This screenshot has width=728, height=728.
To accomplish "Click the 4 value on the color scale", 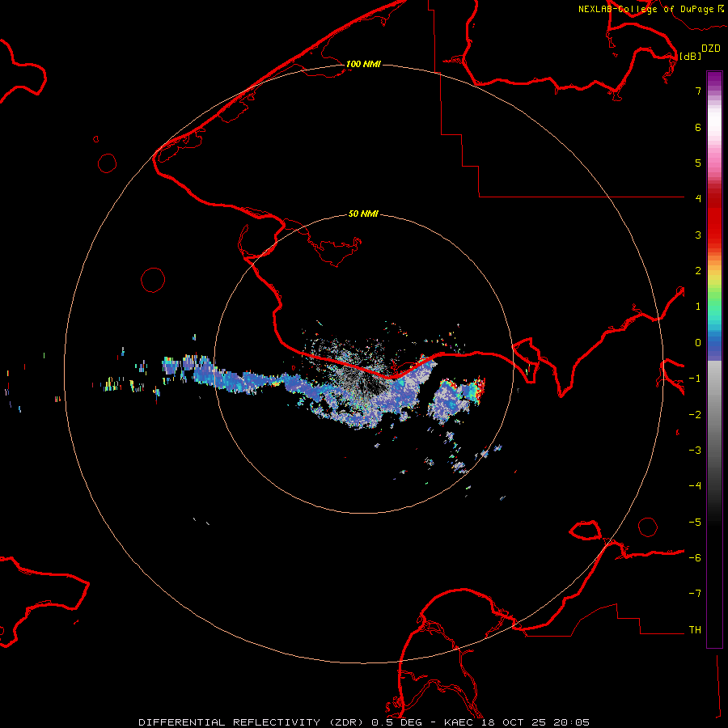I will (x=698, y=199).
